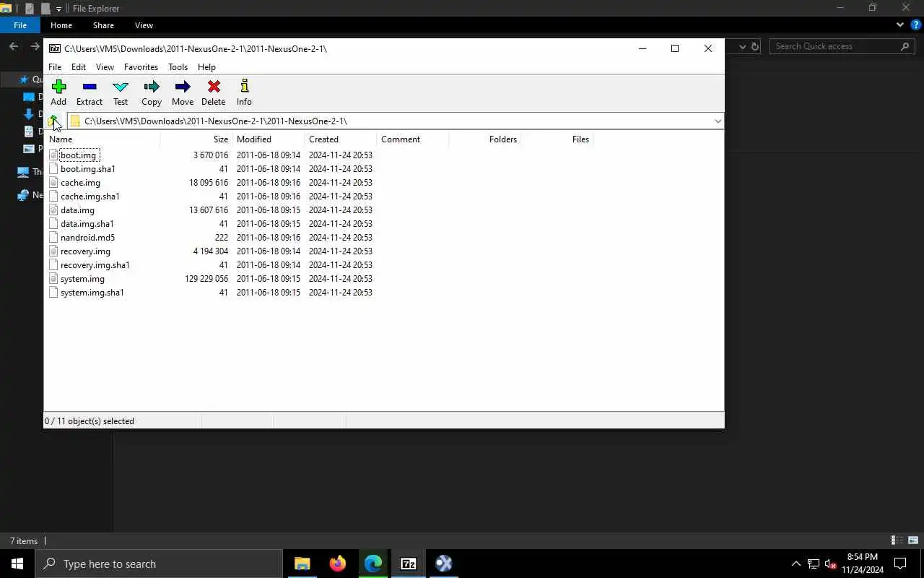924x578 pixels.
Task: Click the muted volume tray icon
Action: click(830, 564)
